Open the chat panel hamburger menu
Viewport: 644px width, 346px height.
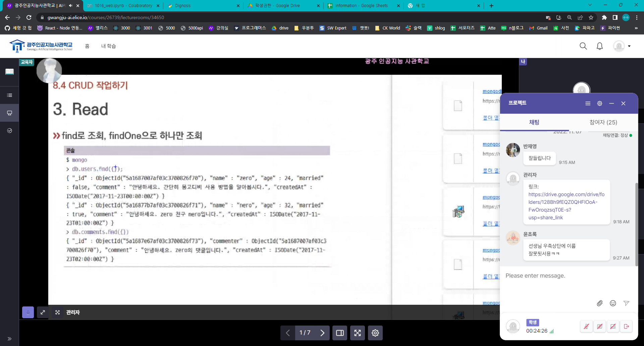(588, 103)
